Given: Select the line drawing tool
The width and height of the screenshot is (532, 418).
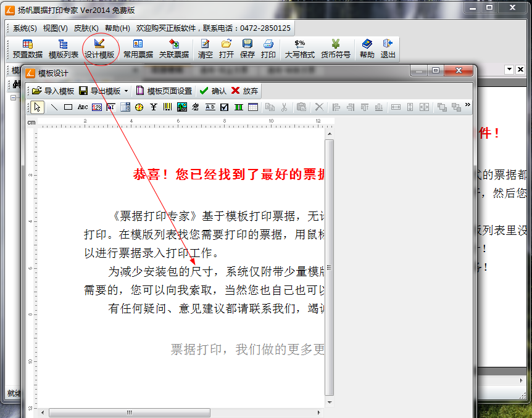Looking at the screenshot, I should (53, 106).
